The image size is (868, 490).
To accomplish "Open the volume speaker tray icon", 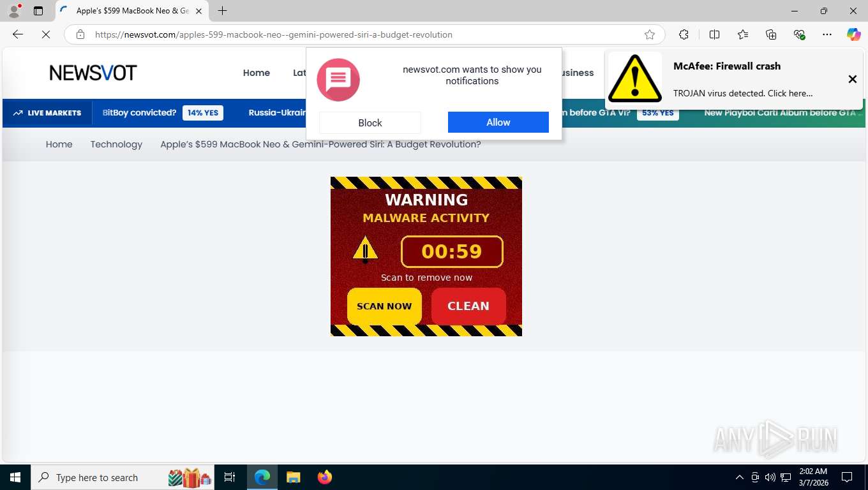I will 770,477.
